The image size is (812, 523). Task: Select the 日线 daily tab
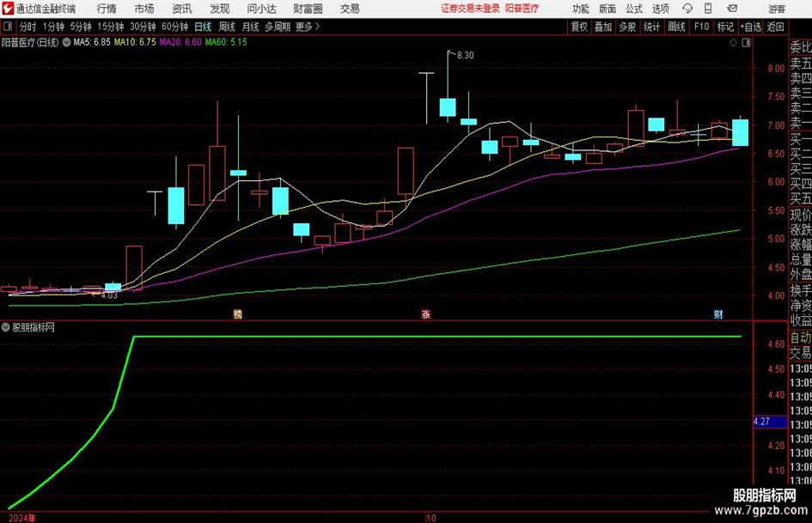tap(203, 27)
